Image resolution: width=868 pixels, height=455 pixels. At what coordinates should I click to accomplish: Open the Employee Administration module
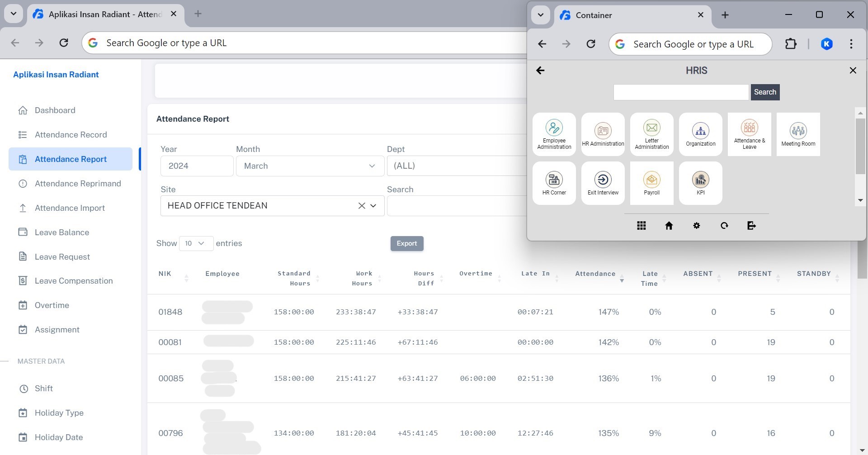pyautogui.click(x=554, y=134)
